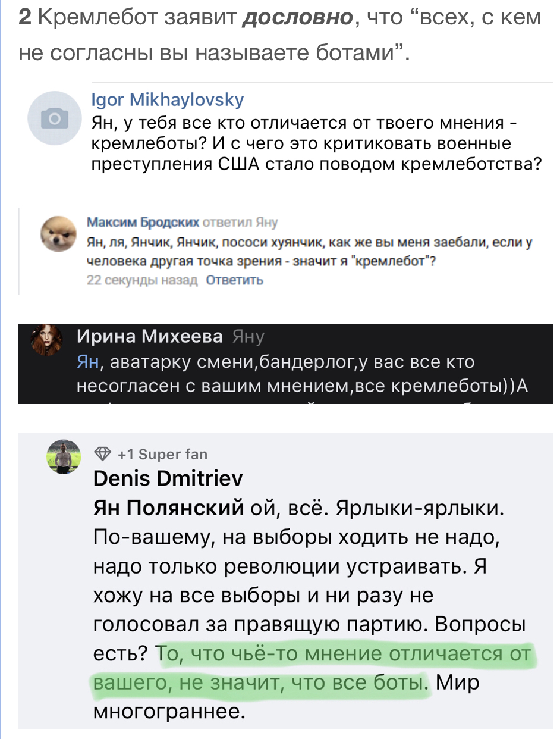Screen dimensions: 560x739
Task: Open Максим Бродских's profile name link
Action: (x=143, y=223)
